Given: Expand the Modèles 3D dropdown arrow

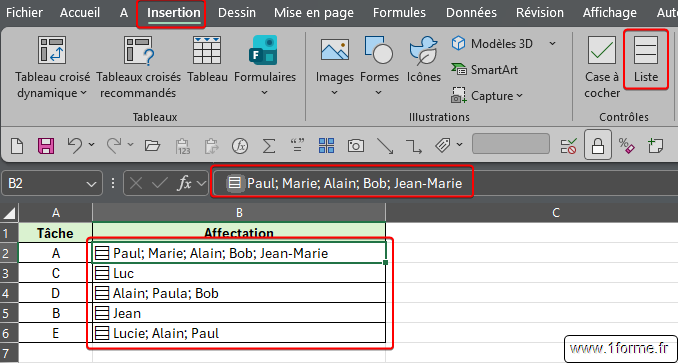Looking at the screenshot, I should coord(552,44).
